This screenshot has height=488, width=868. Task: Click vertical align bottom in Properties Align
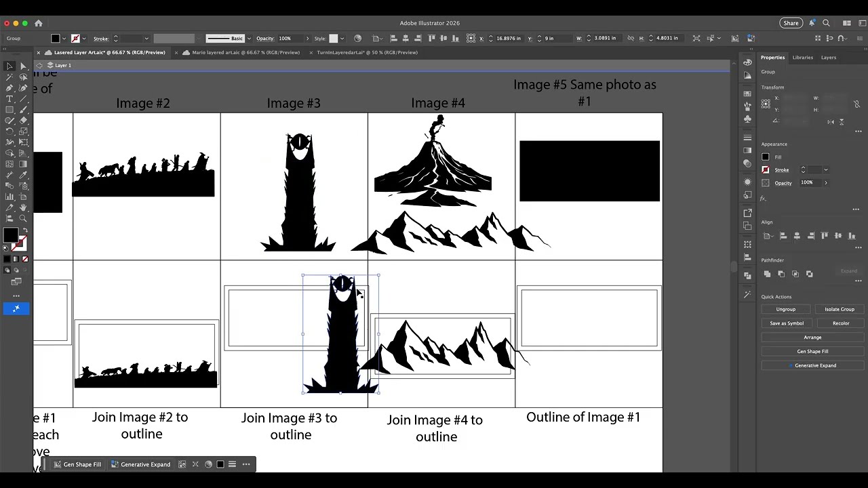pyautogui.click(x=852, y=236)
